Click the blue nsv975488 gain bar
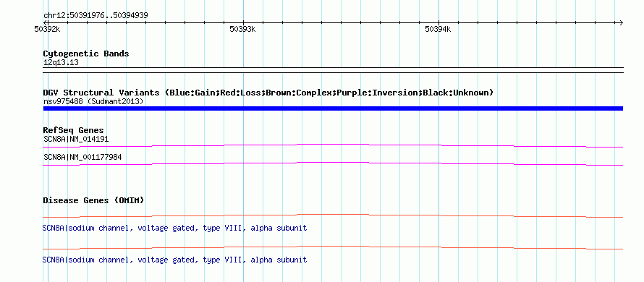 pyautogui.click(x=333, y=108)
